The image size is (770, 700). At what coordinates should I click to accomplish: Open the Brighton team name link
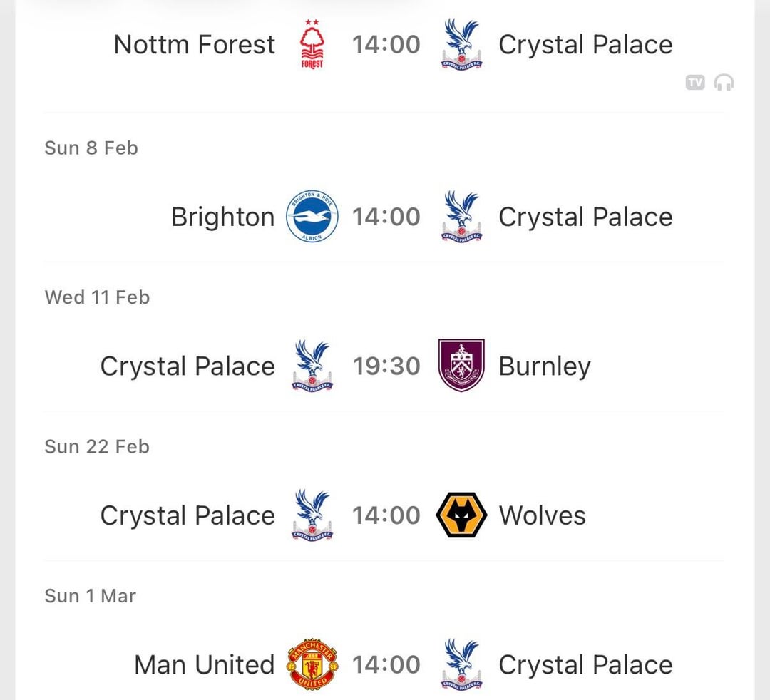pyautogui.click(x=222, y=217)
